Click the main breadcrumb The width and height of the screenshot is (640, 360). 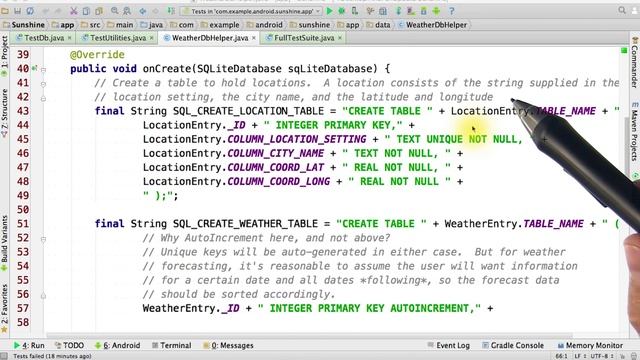(120, 25)
